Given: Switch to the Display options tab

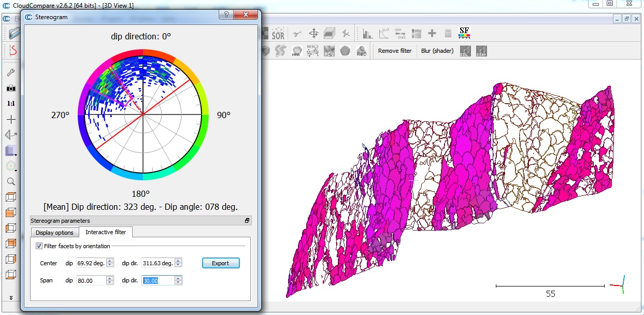Looking at the screenshot, I should coord(54,233).
